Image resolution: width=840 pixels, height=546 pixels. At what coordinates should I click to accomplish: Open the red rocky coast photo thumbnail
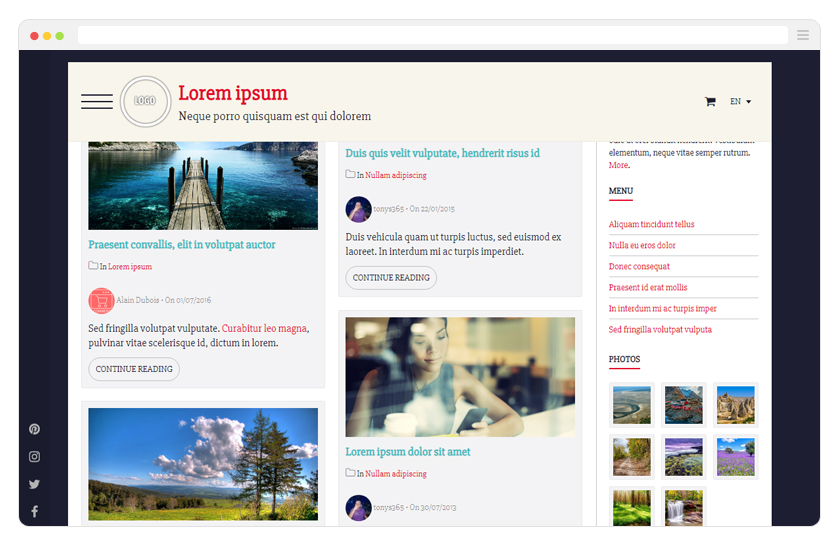(684, 405)
